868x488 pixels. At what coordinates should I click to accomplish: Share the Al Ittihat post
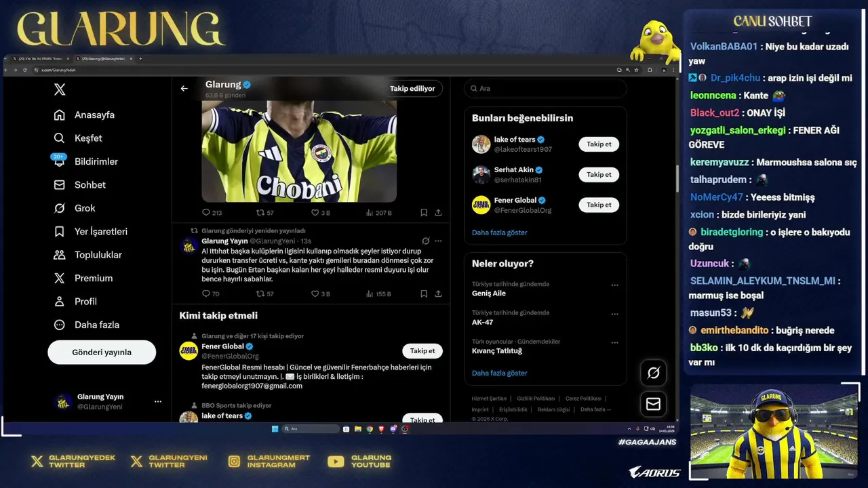coord(438,293)
